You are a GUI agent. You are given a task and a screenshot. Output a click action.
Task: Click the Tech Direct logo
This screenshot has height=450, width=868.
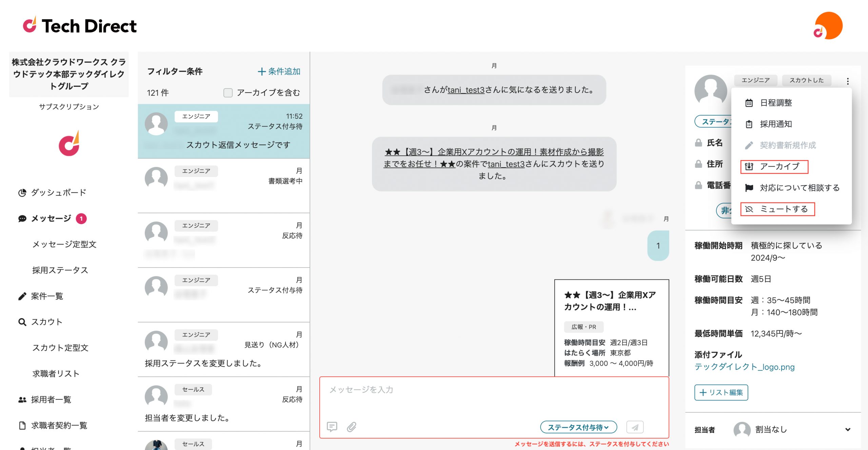click(x=80, y=26)
